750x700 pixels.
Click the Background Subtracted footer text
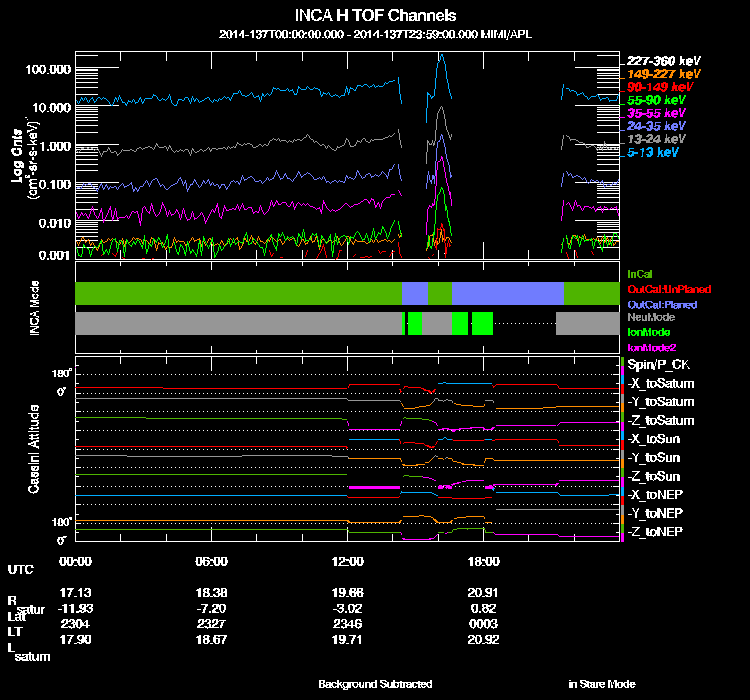375,684
